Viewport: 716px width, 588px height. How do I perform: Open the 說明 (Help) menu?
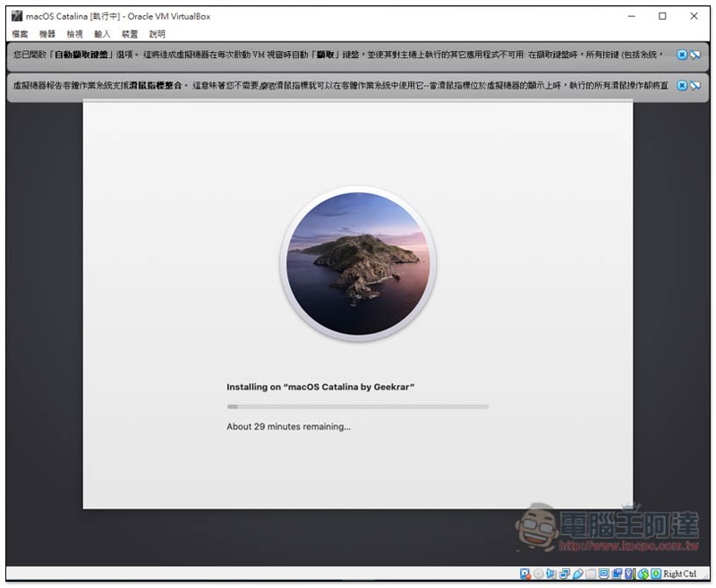pyautogui.click(x=158, y=34)
